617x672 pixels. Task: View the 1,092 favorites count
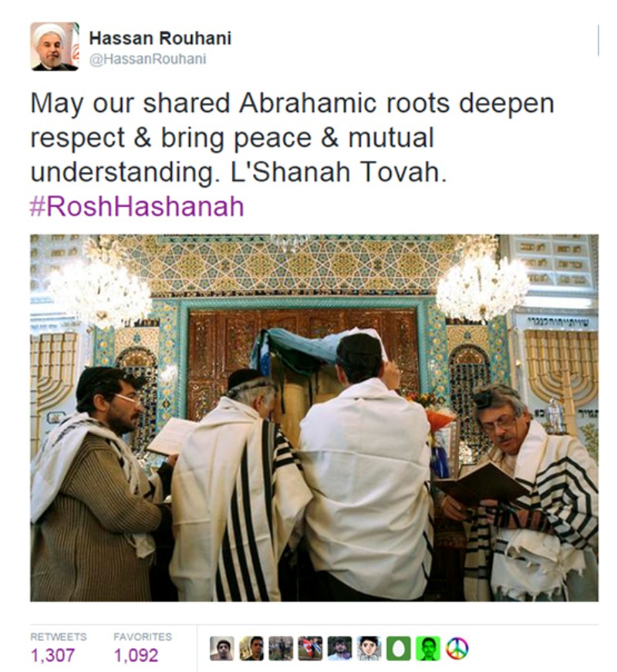(136, 655)
